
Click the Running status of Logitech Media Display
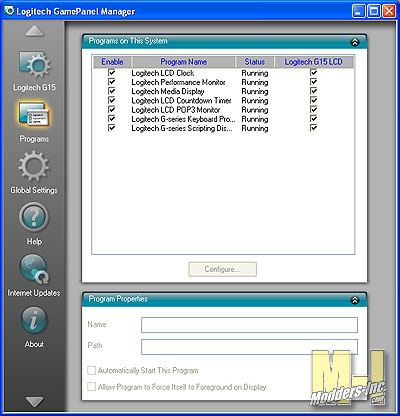tap(255, 91)
